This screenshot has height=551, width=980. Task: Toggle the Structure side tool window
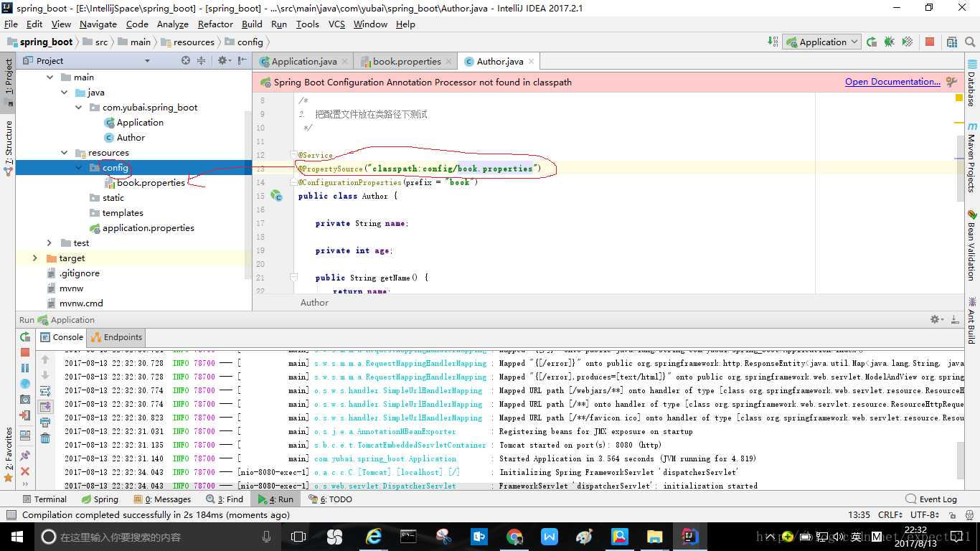8,148
